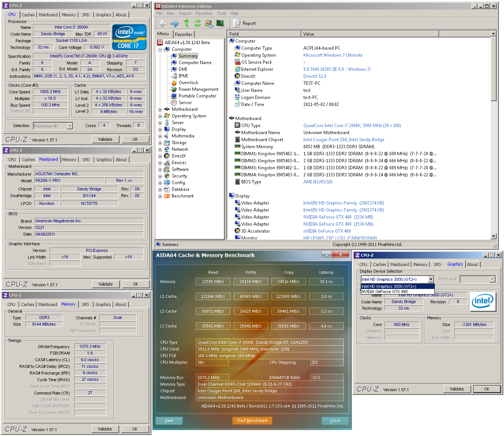The height and width of the screenshot is (436, 504).
Task: Click AIDA64 forward arrow toolbar icon
Action: (x=175, y=23)
